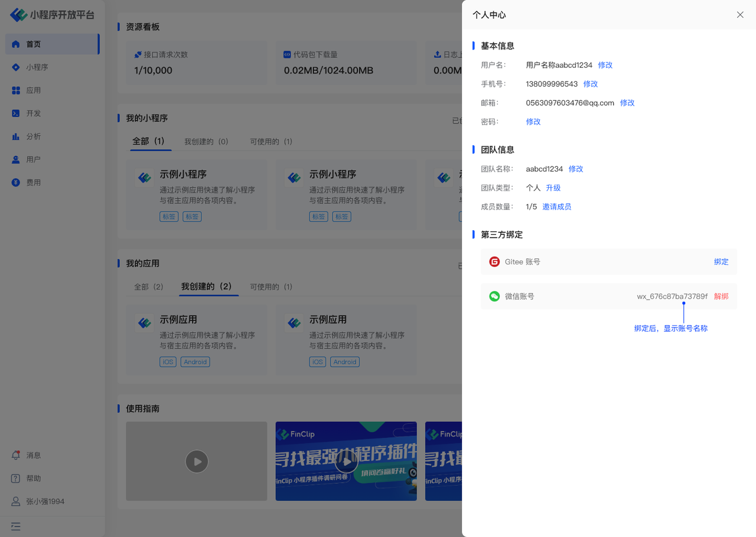Image resolution: width=756 pixels, height=537 pixels.
Task: Select 全部 (2) tab under 我的应用
Action: click(148, 287)
